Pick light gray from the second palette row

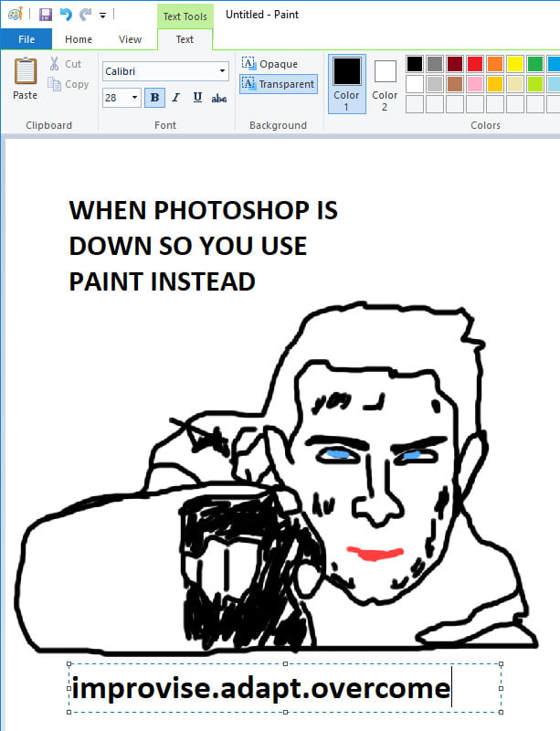(435, 84)
